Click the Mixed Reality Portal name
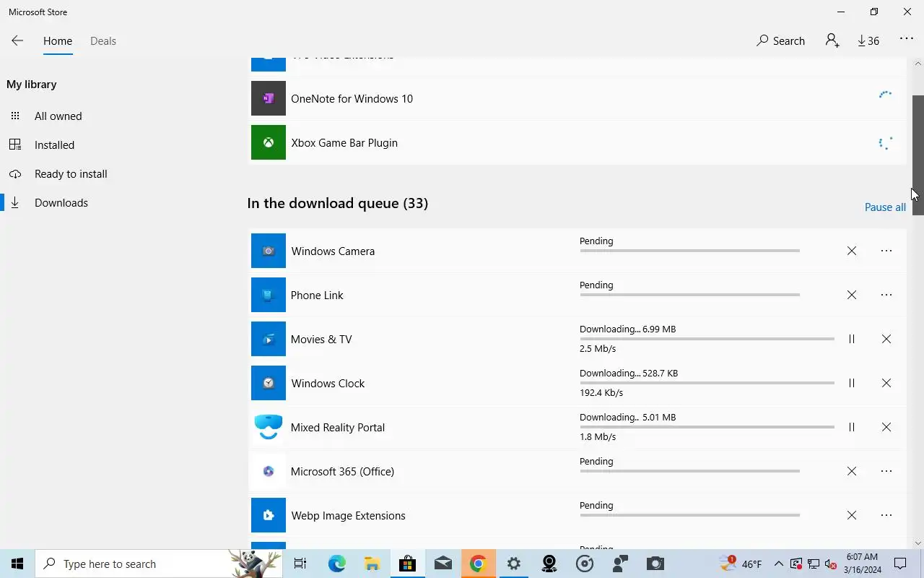This screenshot has height=578, width=924. 338,428
